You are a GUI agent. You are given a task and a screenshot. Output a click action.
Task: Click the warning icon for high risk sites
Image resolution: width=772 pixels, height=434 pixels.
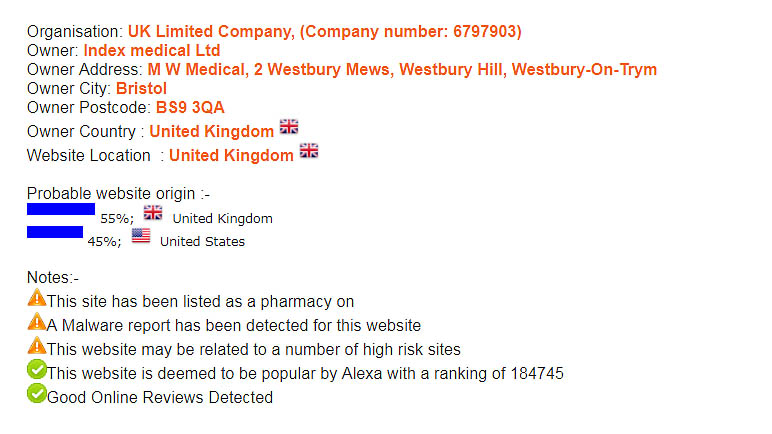pyautogui.click(x=37, y=346)
